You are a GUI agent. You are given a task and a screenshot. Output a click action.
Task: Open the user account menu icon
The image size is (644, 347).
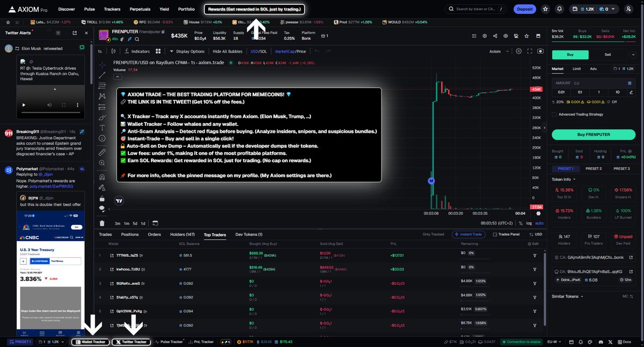tap(628, 9)
